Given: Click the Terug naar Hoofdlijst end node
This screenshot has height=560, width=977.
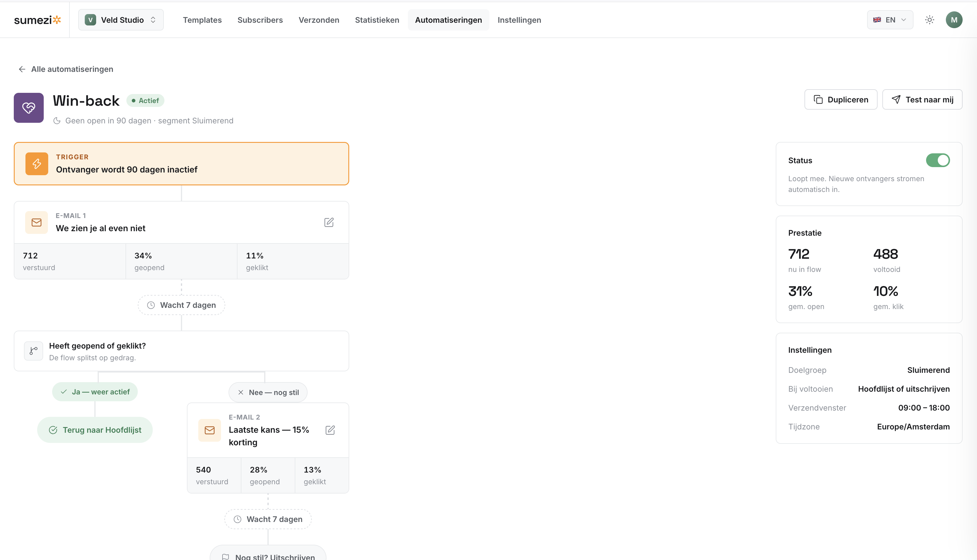Looking at the screenshot, I should (x=95, y=430).
